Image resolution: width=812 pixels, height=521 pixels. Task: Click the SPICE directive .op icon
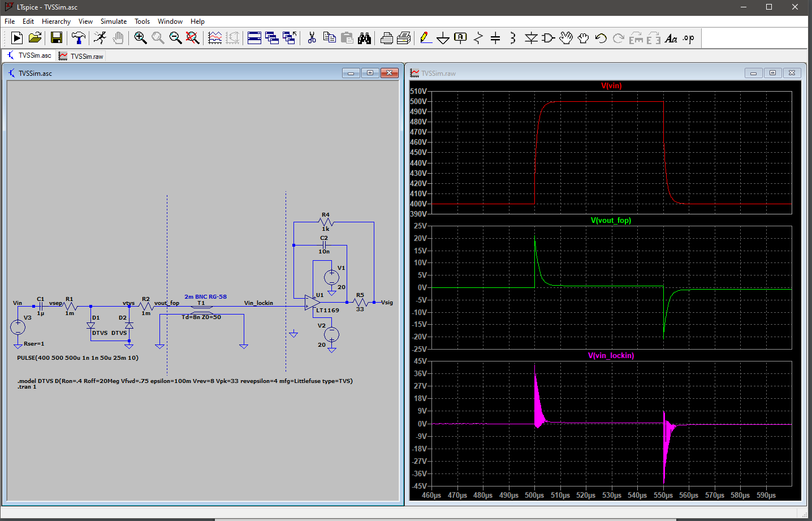click(688, 38)
